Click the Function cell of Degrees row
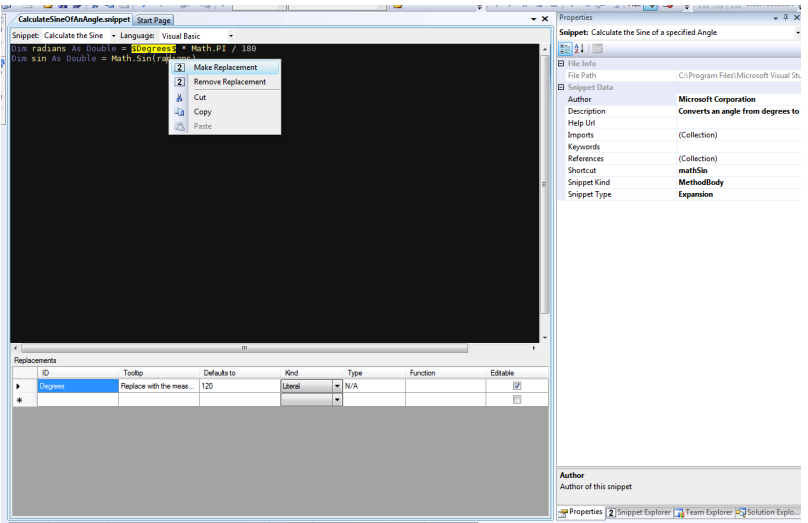 pyautogui.click(x=445, y=386)
